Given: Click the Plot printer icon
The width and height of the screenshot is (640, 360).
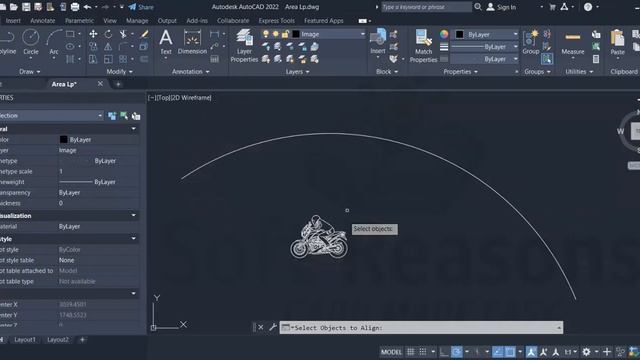Looking at the screenshot, I should click(x=75, y=7).
